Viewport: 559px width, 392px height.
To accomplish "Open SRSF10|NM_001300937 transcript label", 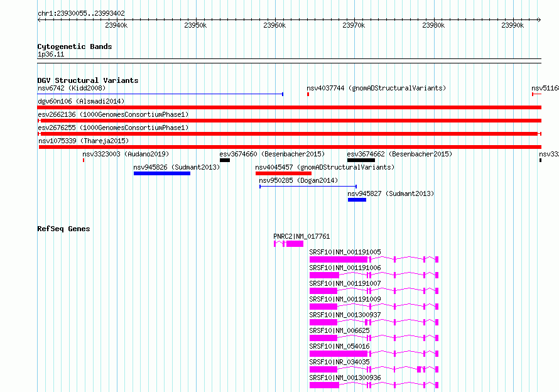I will tap(345, 315).
